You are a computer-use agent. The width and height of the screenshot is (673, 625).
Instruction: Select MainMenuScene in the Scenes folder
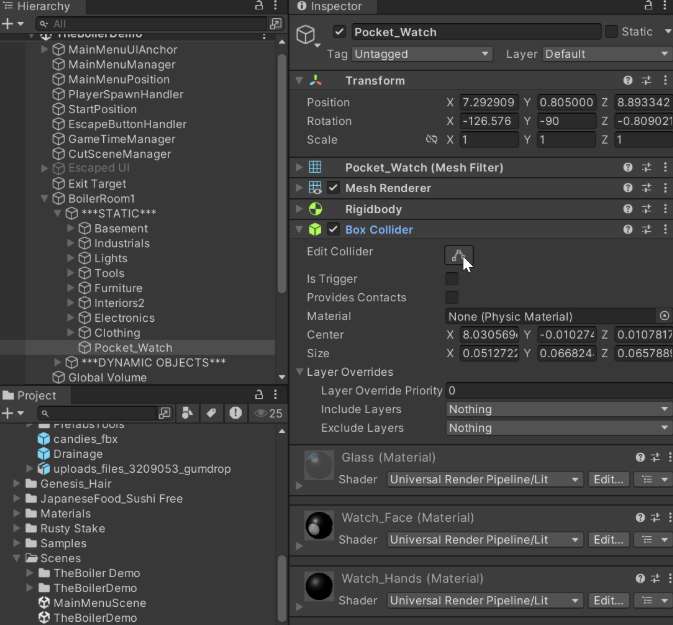coord(98,603)
